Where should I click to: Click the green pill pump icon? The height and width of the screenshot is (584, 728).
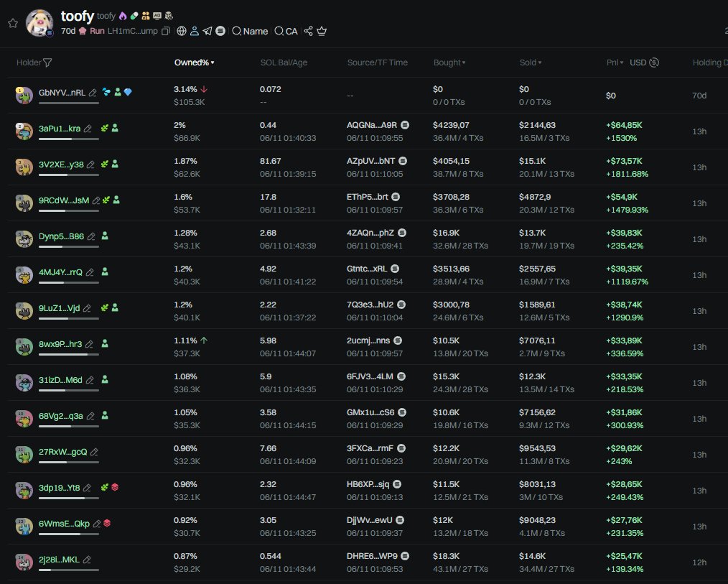(x=134, y=16)
